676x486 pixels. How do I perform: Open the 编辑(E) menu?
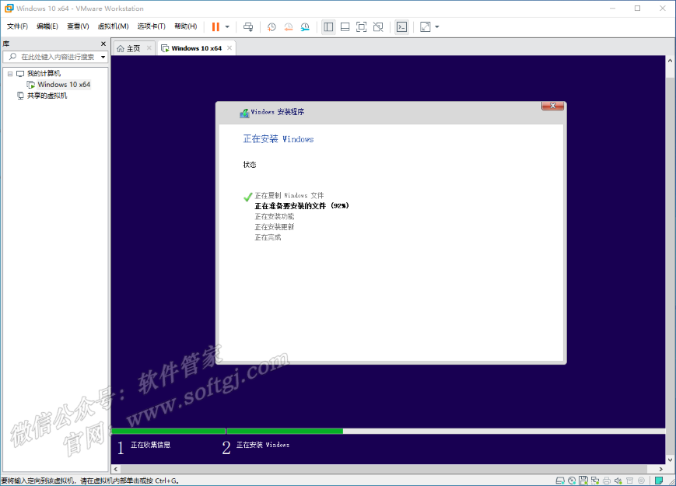[x=47, y=26]
